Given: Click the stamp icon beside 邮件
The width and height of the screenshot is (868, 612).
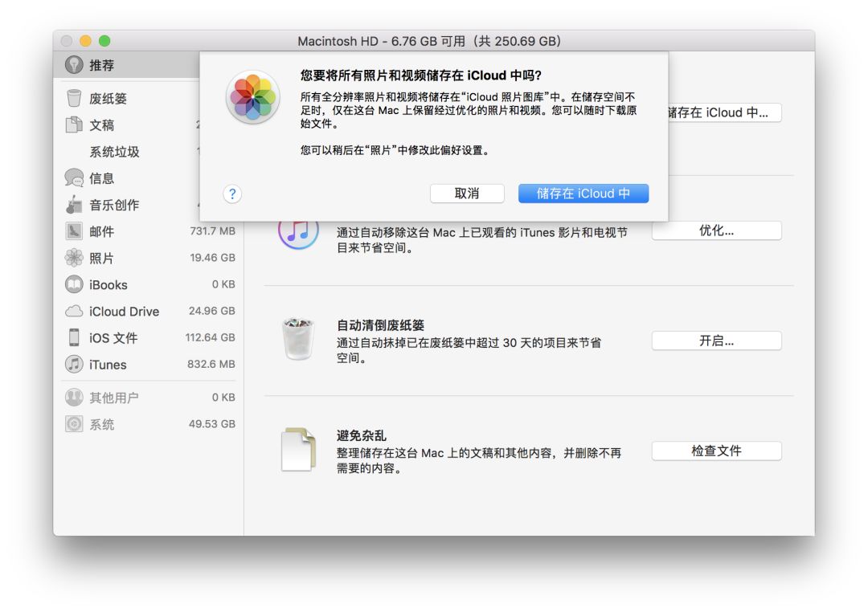Looking at the screenshot, I should 74,231.
